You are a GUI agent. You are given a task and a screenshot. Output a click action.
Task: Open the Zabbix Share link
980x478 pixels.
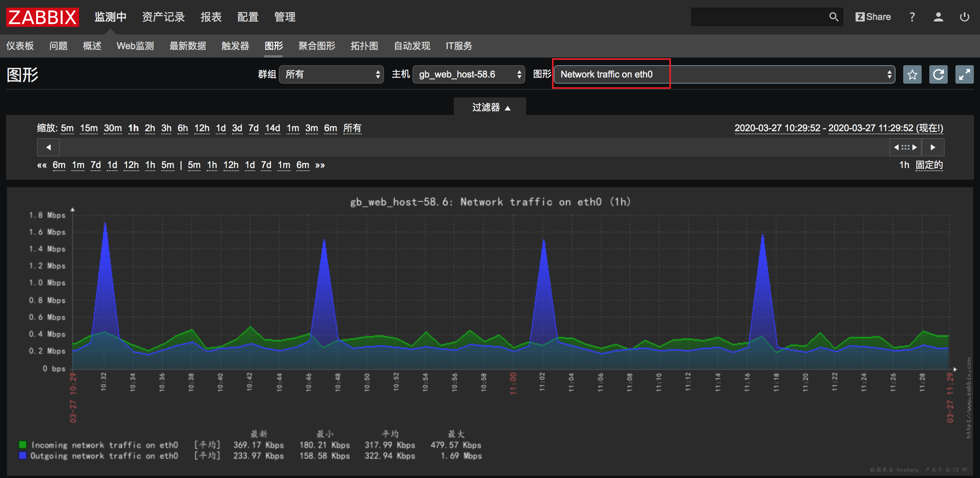pyautogui.click(x=873, y=17)
